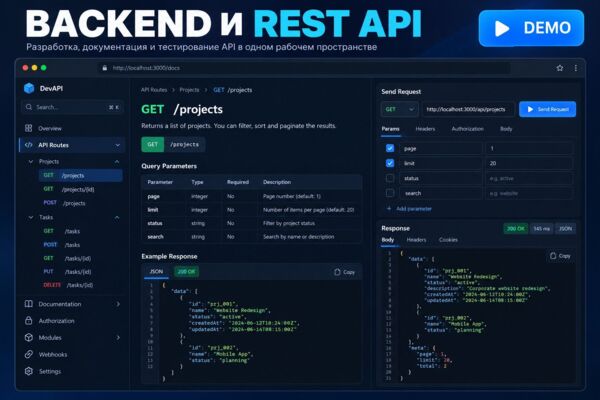600x400 pixels.
Task: Collapse the API Routes section chevron
Action: [117, 145]
